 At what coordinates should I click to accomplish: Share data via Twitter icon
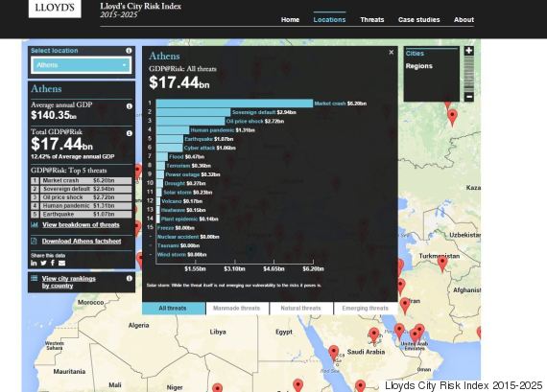43,263
